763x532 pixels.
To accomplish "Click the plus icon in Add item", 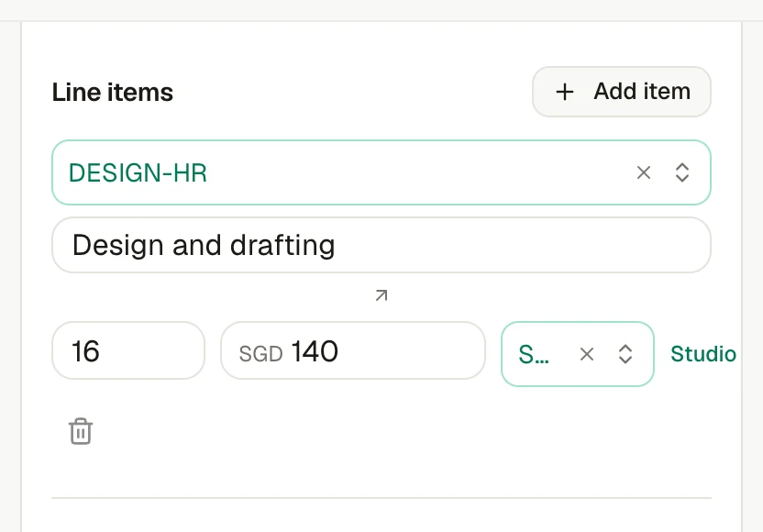I will 565,92.
